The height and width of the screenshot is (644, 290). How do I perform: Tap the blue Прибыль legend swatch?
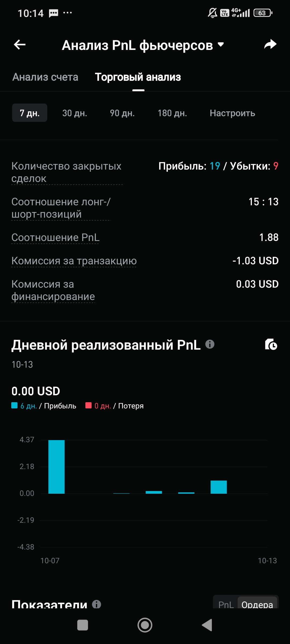[15, 405]
